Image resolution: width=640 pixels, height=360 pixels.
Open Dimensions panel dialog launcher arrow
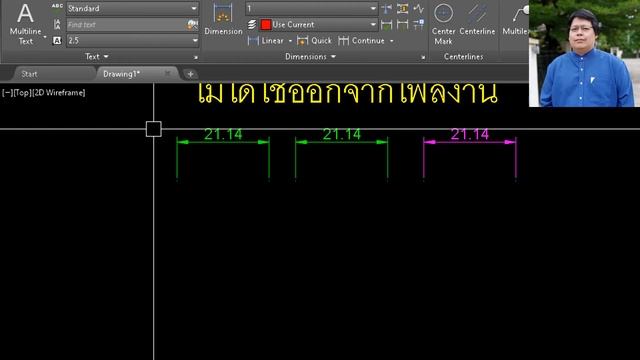pos(423,57)
